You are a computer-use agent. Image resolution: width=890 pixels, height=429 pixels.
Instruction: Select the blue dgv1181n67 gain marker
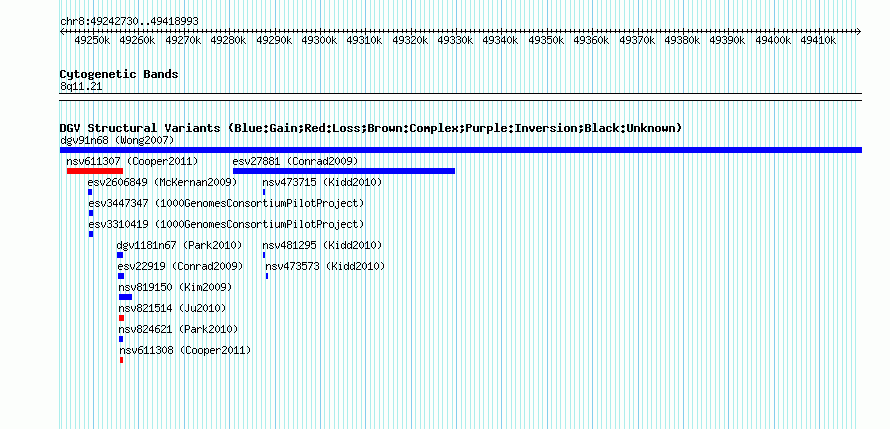[120, 255]
